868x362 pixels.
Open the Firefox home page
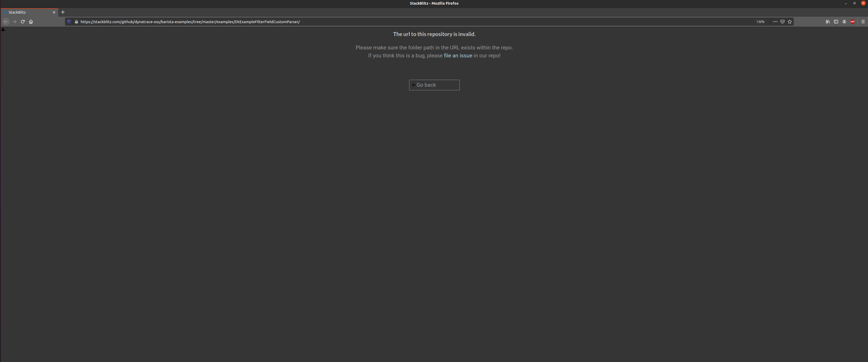(31, 22)
